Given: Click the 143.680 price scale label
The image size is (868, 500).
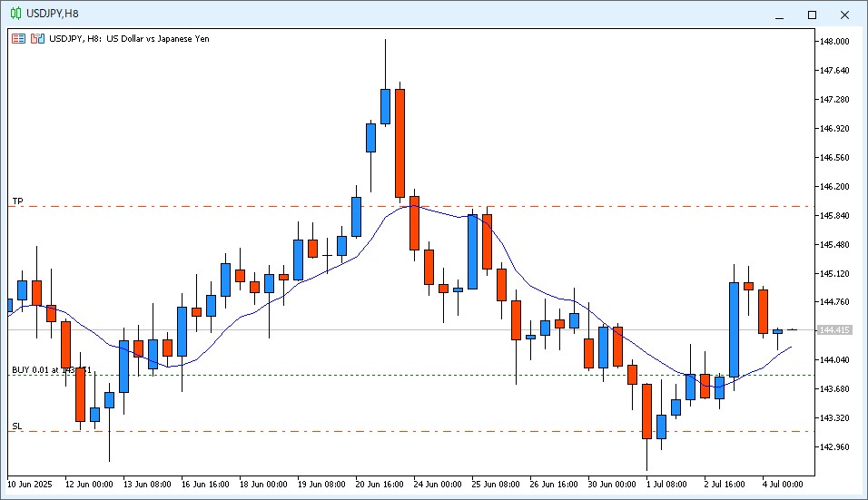Looking at the screenshot, I should click(x=834, y=388).
